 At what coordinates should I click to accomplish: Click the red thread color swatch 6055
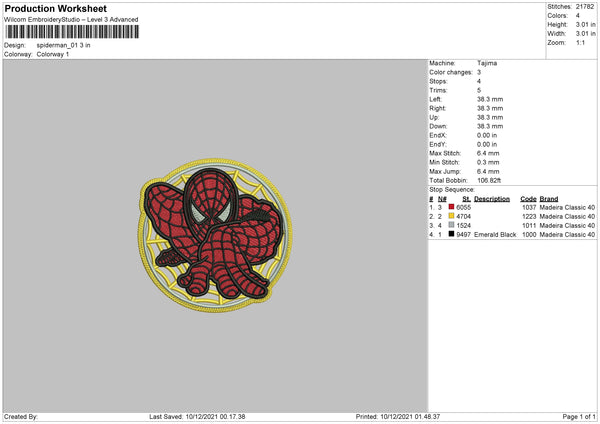(452, 207)
